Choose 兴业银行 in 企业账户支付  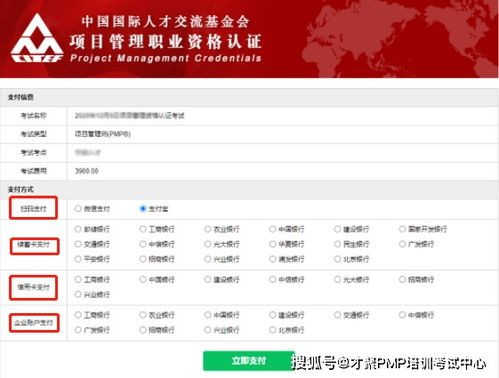208,330
